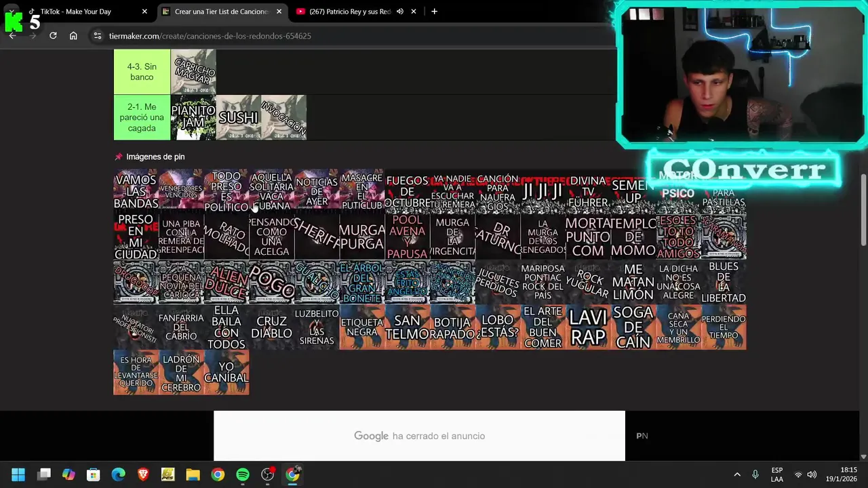
Task: Select the '2-1. Me pareció una cagada' tier label
Action: 142,117
